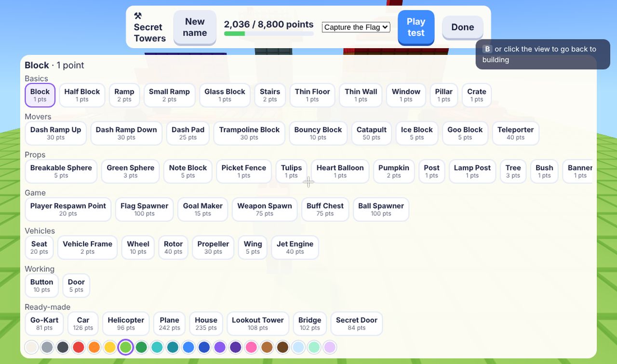Choose the Thin Wall piece
The height and width of the screenshot is (364, 617).
point(361,95)
